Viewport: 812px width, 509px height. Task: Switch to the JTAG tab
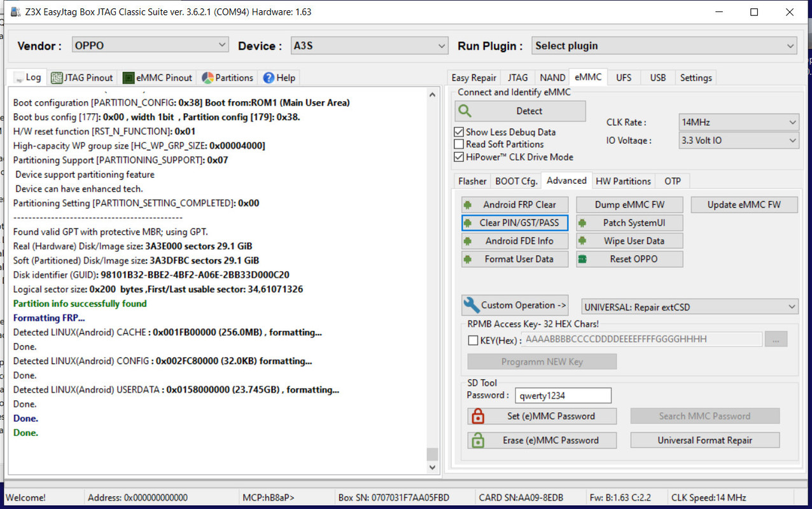coord(517,78)
